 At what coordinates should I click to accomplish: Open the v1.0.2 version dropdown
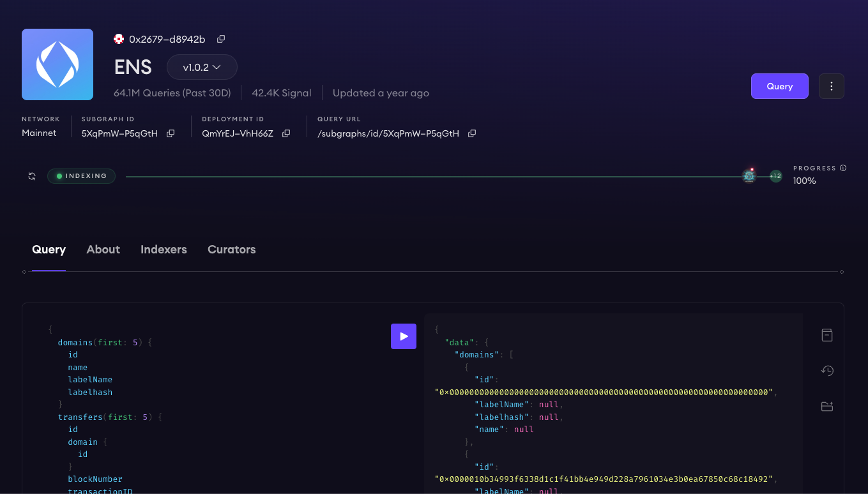coord(202,67)
